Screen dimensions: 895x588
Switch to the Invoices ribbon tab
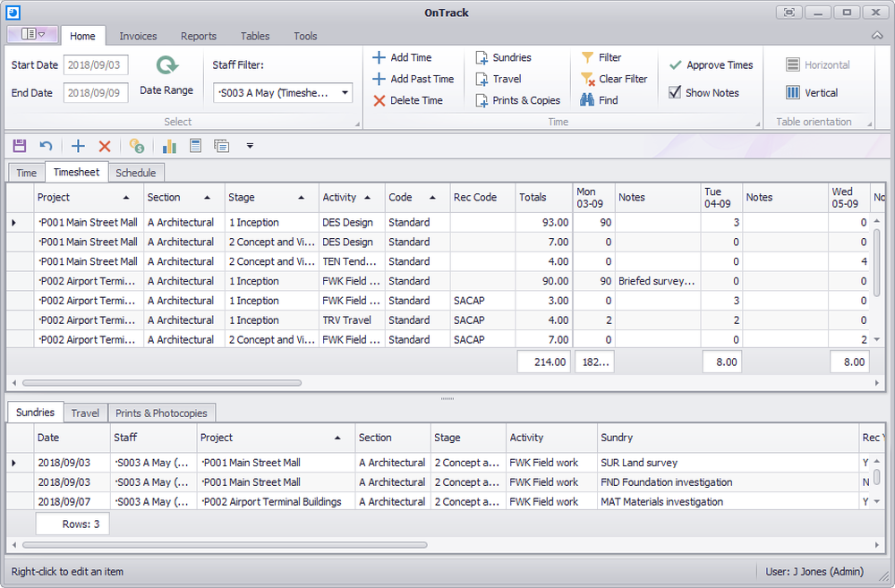coord(138,36)
